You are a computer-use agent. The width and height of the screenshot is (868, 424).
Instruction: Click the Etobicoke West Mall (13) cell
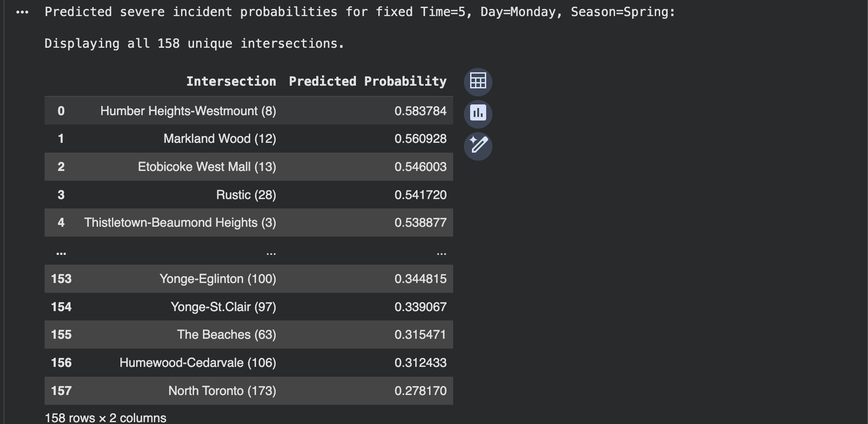tap(207, 167)
